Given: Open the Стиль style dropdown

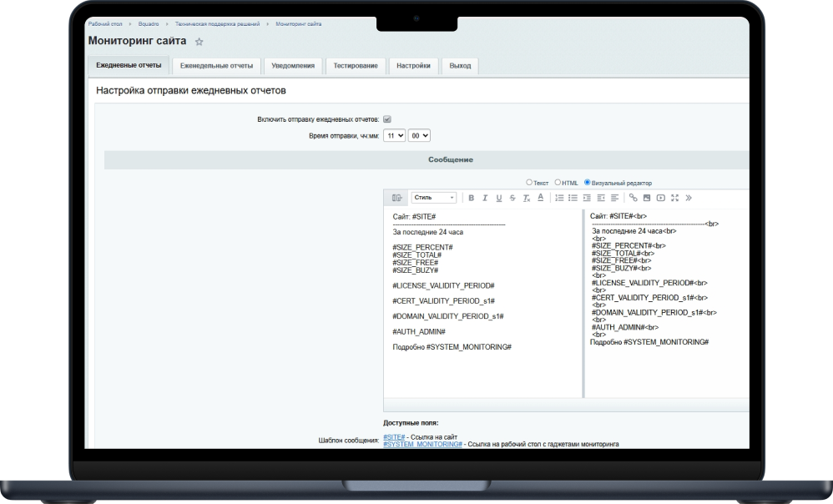Looking at the screenshot, I should click(434, 198).
